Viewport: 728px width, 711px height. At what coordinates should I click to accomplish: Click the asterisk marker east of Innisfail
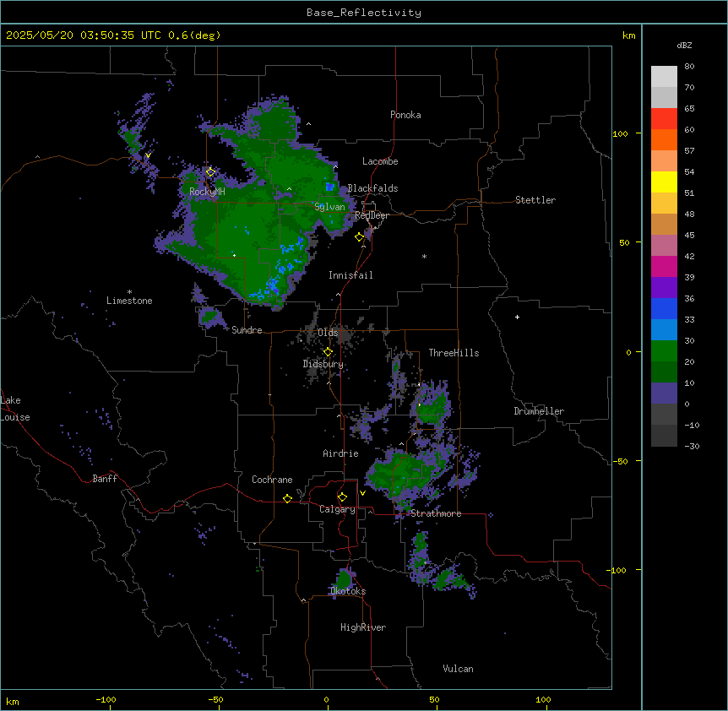[424, 256]
